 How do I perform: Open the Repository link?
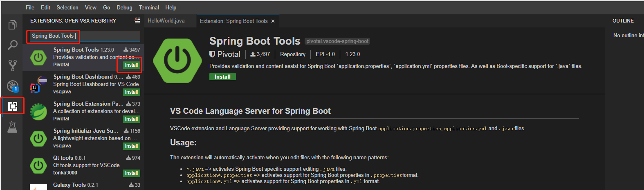click(293, 54)
